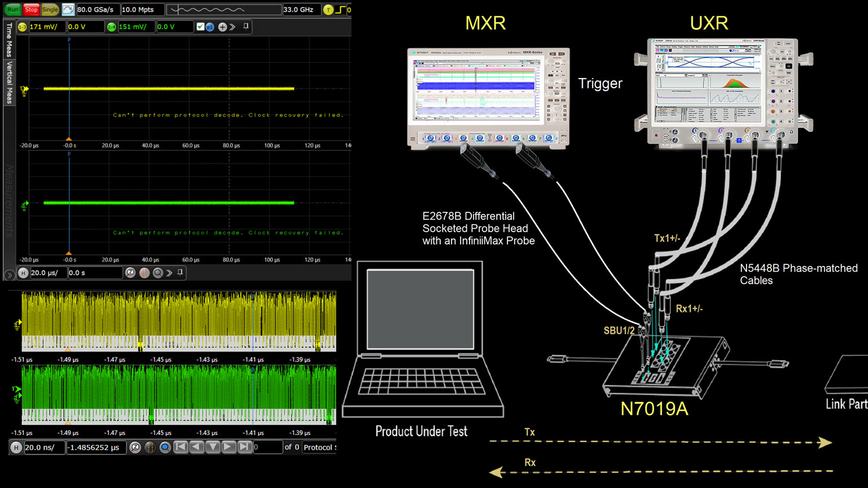Click the auto scale icon beside Single

coord(68,10)
